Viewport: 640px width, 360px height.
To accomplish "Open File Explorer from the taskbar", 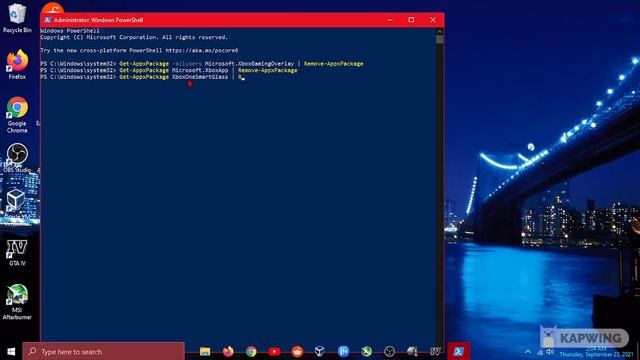I will pyautogui.click(x=205, y=351).
